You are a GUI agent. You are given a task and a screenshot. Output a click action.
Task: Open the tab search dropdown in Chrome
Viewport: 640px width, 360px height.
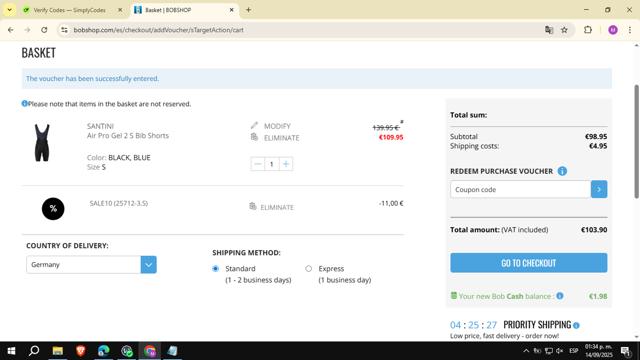pos(9,10)
